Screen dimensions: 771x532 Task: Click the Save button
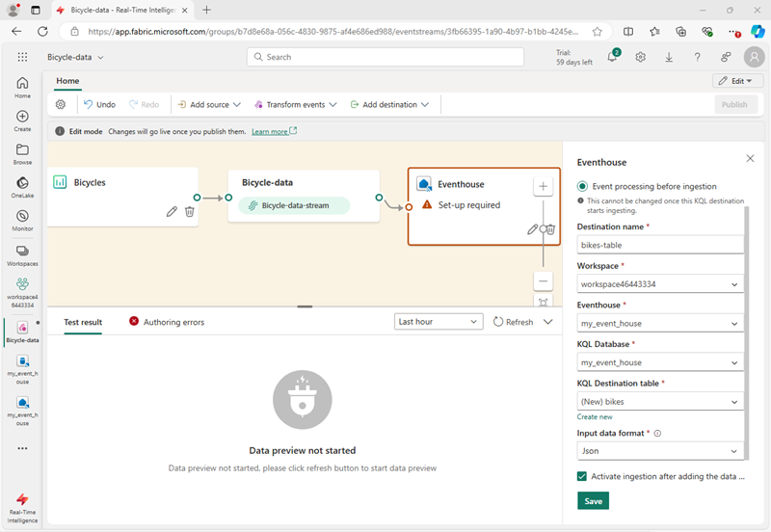[593, 501]
